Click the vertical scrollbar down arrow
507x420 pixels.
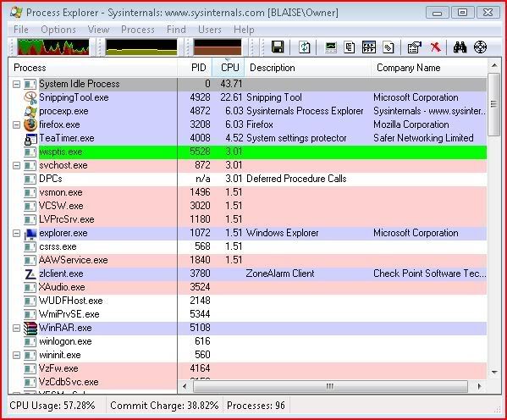494,372
